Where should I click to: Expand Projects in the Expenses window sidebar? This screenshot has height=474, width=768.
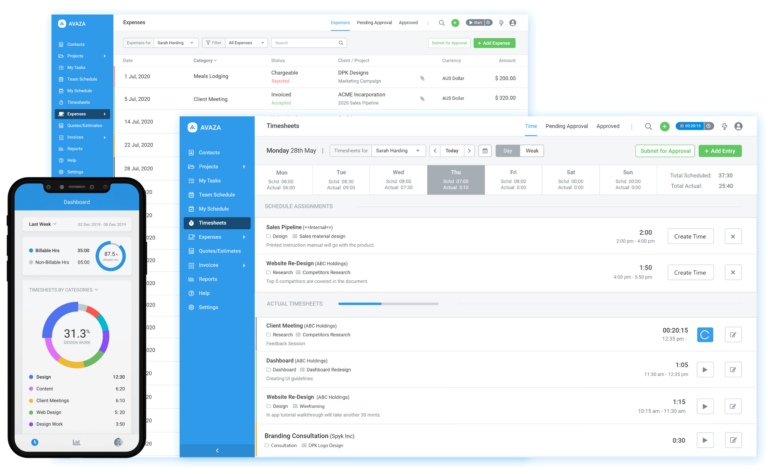coord(104,56)
